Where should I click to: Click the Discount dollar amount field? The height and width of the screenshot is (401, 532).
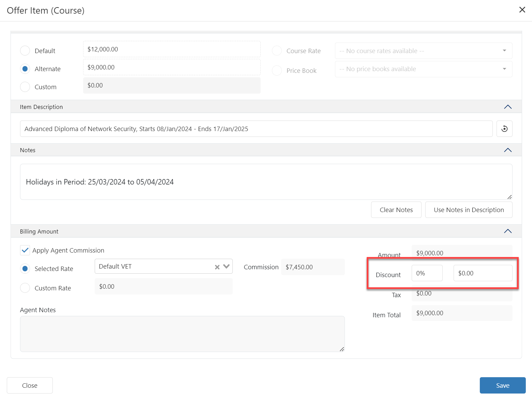483,273
